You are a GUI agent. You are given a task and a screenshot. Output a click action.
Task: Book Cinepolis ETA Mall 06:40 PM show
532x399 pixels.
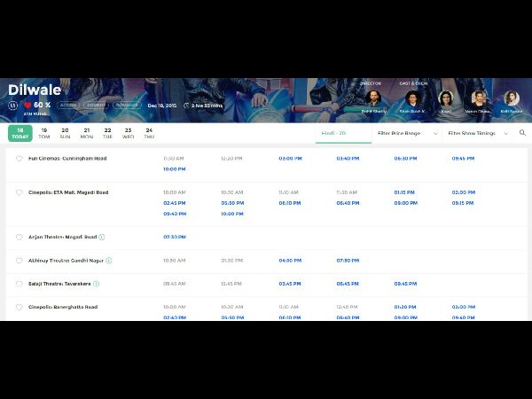coord(348,203)
